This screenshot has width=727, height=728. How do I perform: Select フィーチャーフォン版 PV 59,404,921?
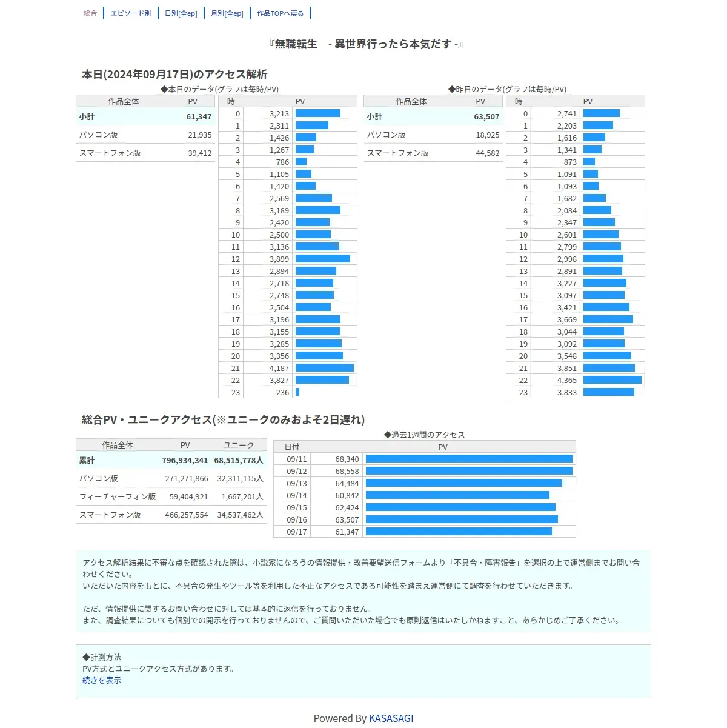tap(189, 496)
